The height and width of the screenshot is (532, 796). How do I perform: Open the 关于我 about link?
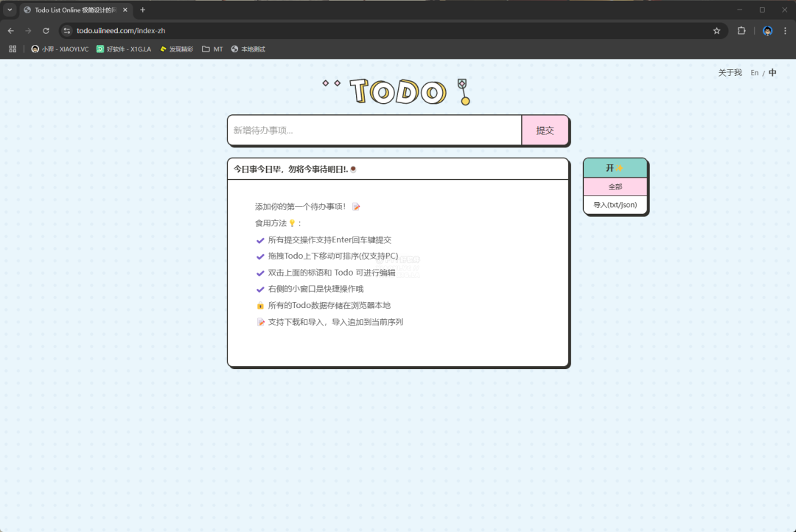[730, 73]
